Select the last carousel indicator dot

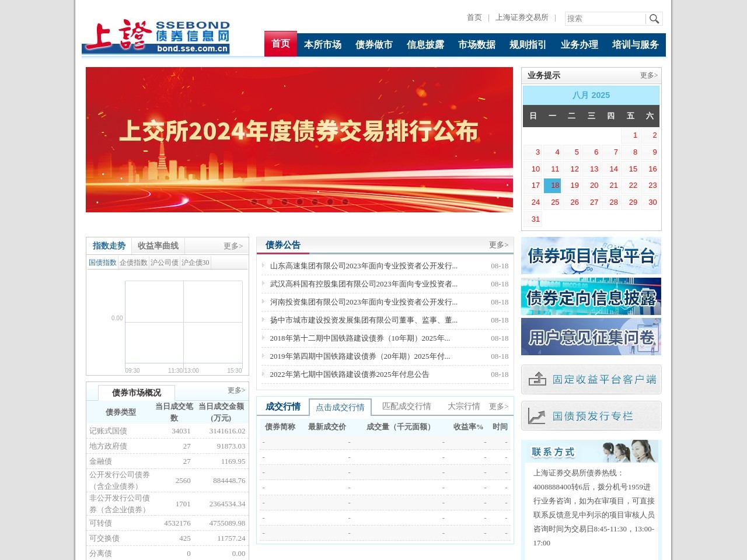345,202
